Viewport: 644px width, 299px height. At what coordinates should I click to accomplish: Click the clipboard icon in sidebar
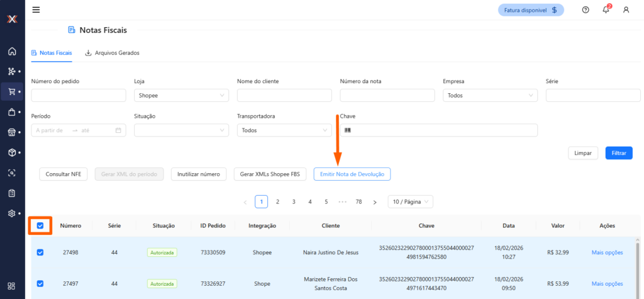[x=11, y=193]
